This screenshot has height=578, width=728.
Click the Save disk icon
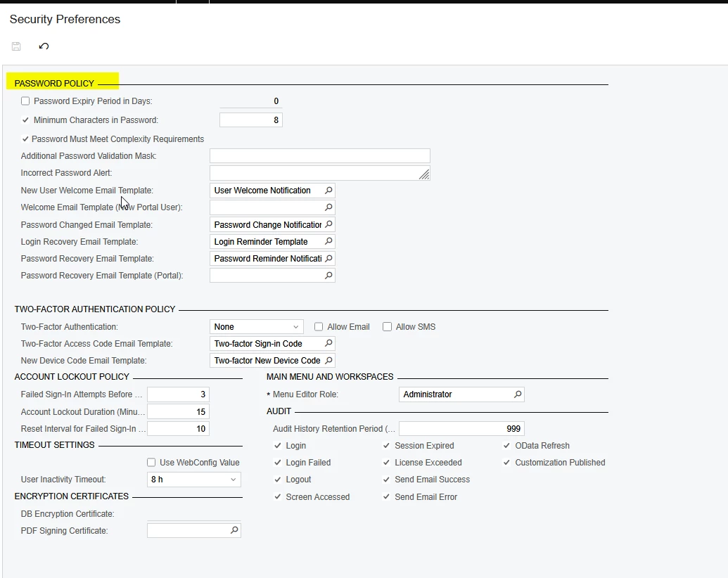pos(16,46)
